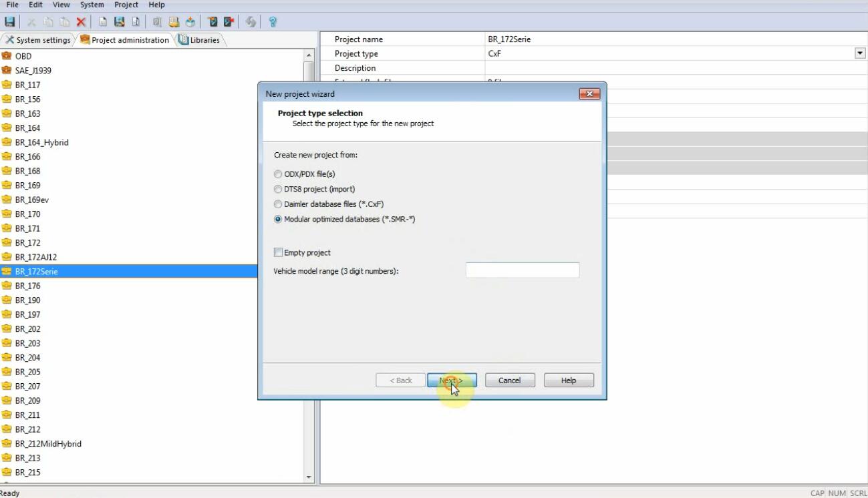The width and height of the screenshot is (868, 498).
Task: Open the Project type dropdown arrow
Action: [860, 53]
